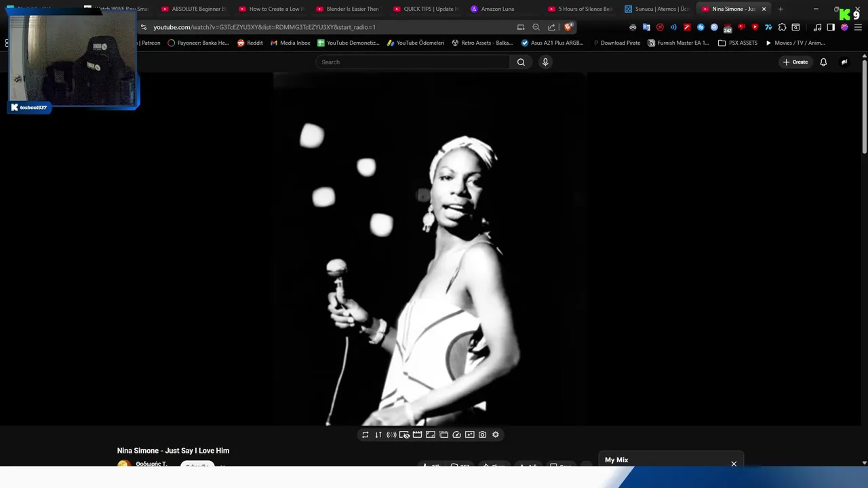Take a screenshot with the camera icon
Viewport: 868px width, 488px height.
coord(482,434)
